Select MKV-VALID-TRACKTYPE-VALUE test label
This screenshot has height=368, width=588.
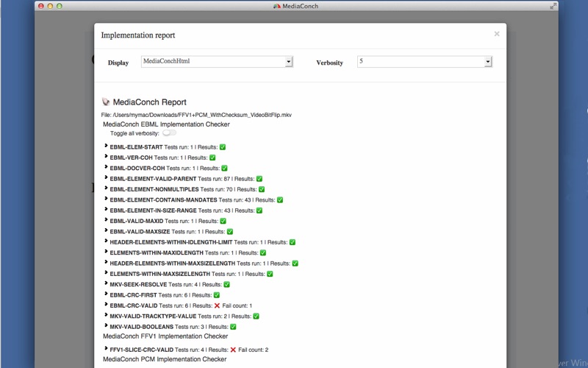(x=153, y=316)
